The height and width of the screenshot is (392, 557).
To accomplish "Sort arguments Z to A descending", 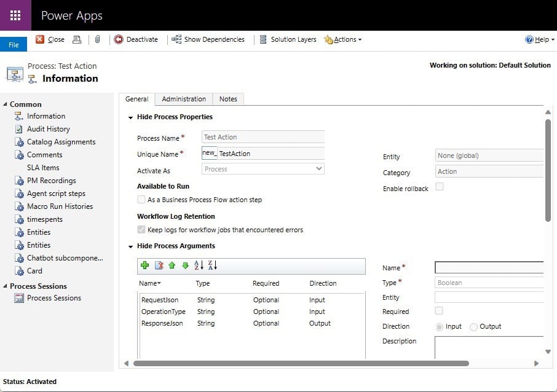I will (213, 265).
